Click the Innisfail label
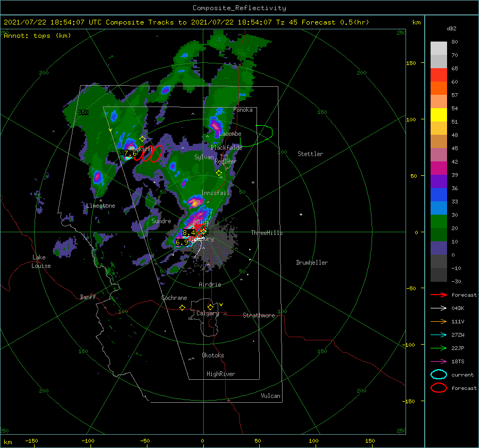Image resolution: width=479 pixels, height=448 pixels. point(215,193)
